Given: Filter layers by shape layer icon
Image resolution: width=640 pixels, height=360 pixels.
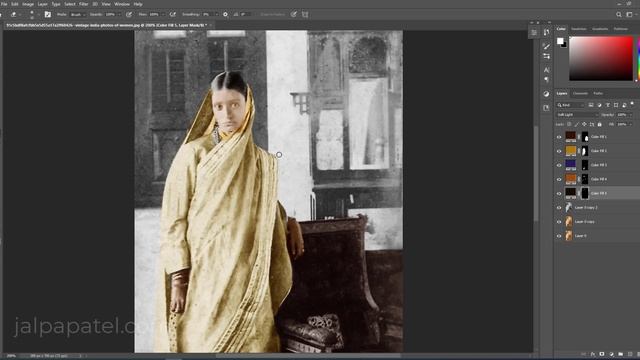Looking at the screenshot, I should [616, 105].
